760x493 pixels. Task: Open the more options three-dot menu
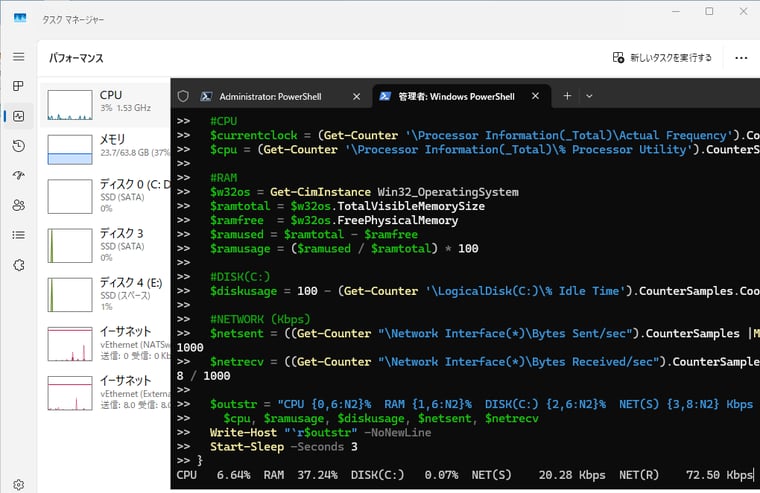[741, 58]
